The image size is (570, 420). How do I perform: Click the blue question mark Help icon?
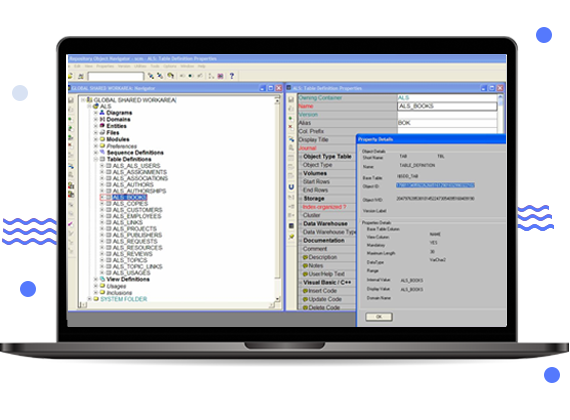[x=232, y=76]
